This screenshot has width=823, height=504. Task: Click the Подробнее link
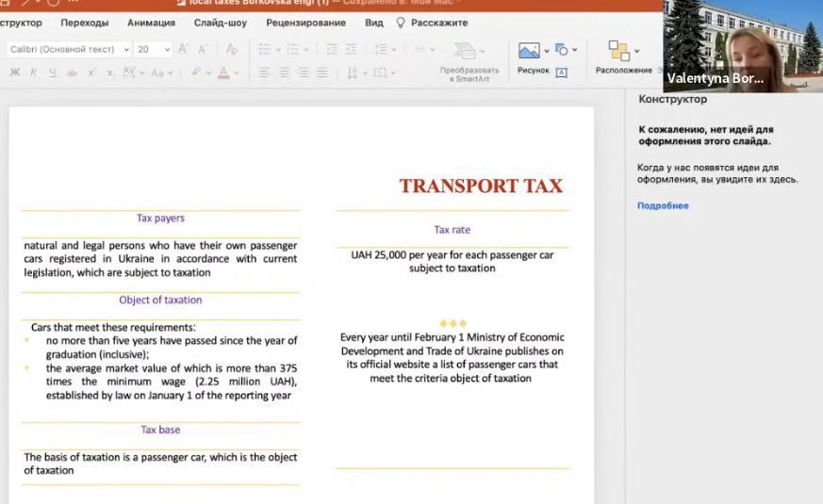pos(663,205)
